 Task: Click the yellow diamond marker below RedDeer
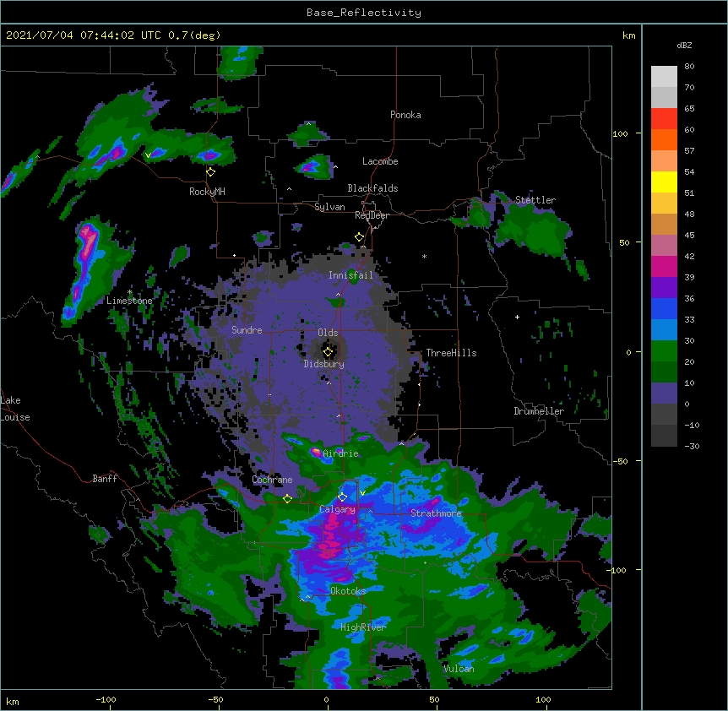(359, 237)
